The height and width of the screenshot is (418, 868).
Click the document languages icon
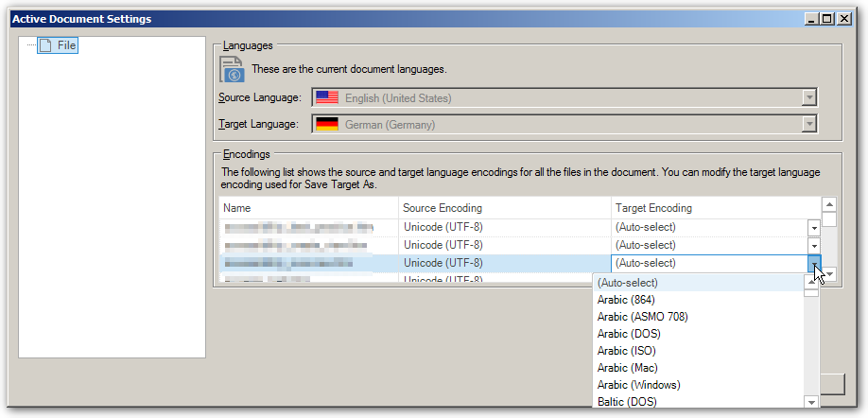pos(232,69)
